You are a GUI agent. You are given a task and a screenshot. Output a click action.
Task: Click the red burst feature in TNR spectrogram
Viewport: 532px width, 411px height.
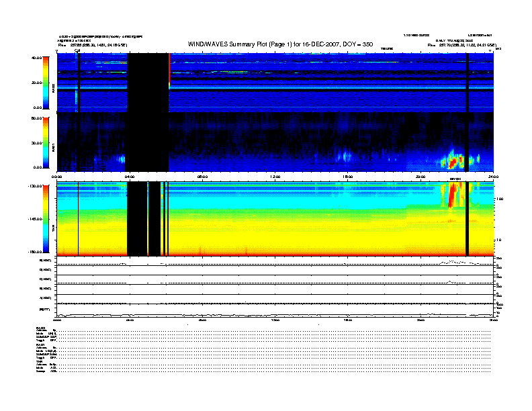coord(453,195)
